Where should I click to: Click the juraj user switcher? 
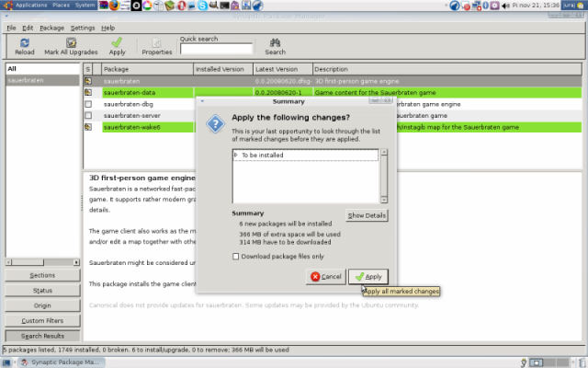(x=574, y=6)
